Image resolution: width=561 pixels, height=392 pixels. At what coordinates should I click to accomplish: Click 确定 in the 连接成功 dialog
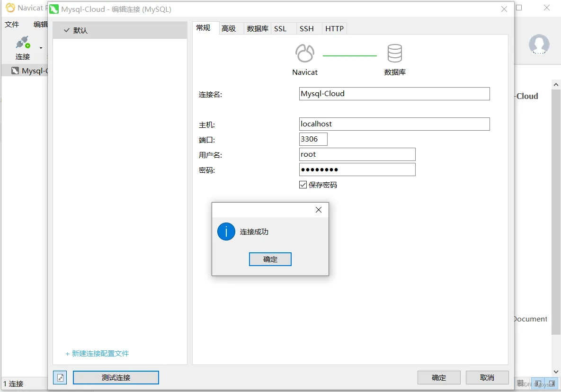(x=270, y=259)
